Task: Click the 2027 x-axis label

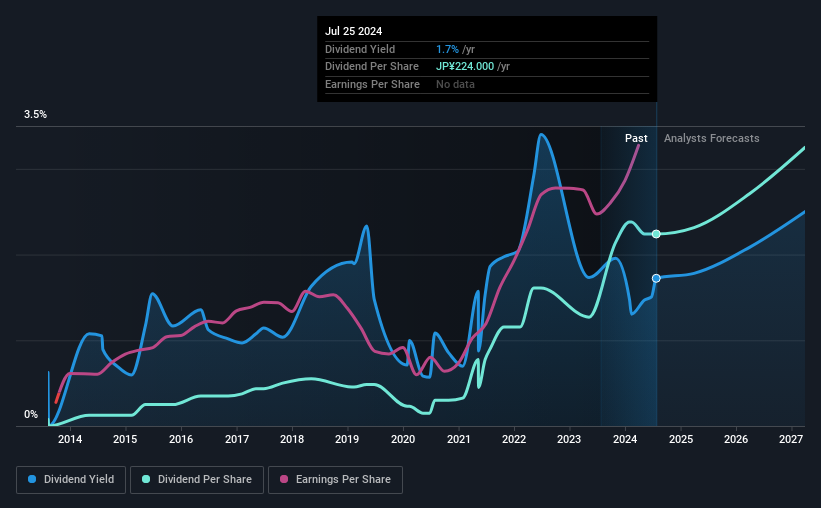Action: click(791, 439)
